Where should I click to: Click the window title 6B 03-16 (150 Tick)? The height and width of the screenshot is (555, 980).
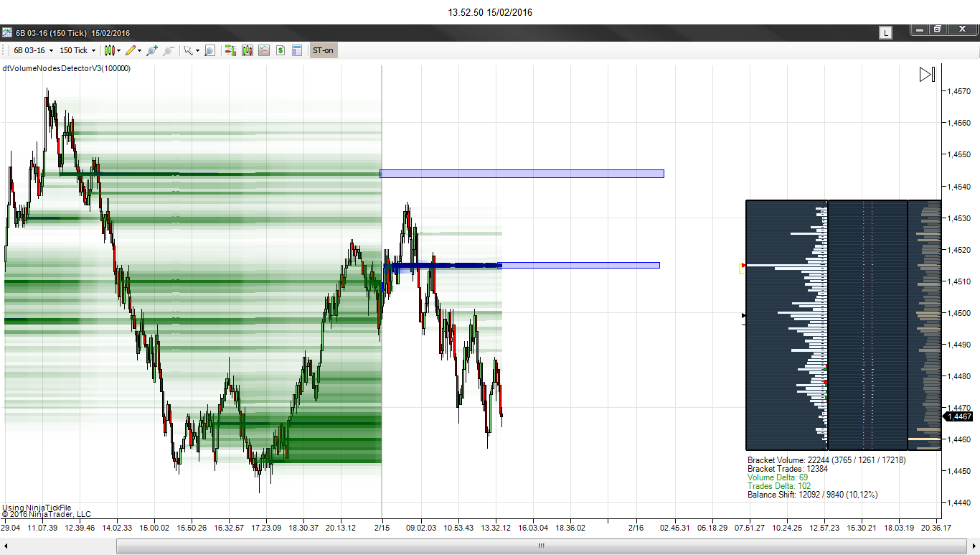(x=51, y=33)
